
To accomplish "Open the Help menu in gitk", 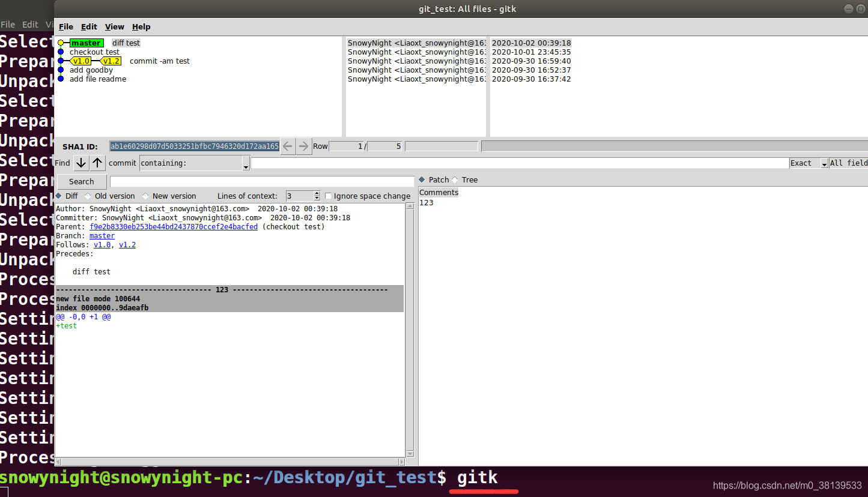I will click(141, 27).
